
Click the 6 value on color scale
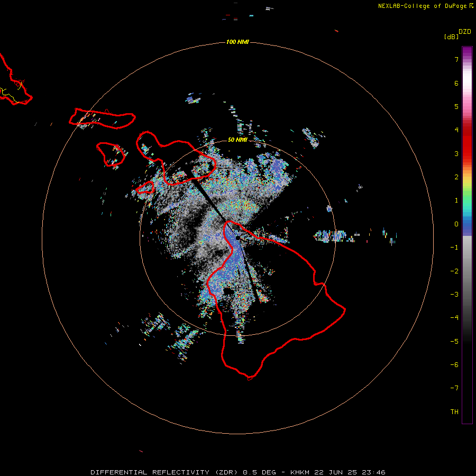click(x=456, y=83)
